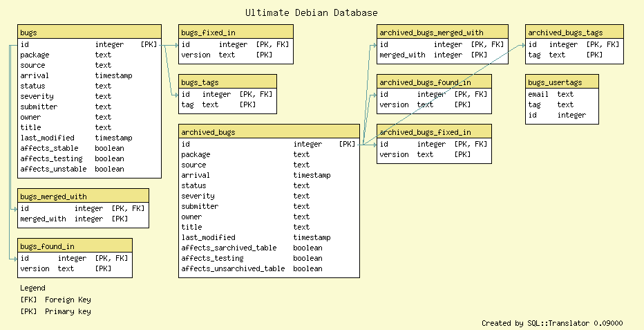The image size is (644, 330).
Task: Select 'title' field in archived_bugs
Action: pyautogui.click(x=192, y=227)
